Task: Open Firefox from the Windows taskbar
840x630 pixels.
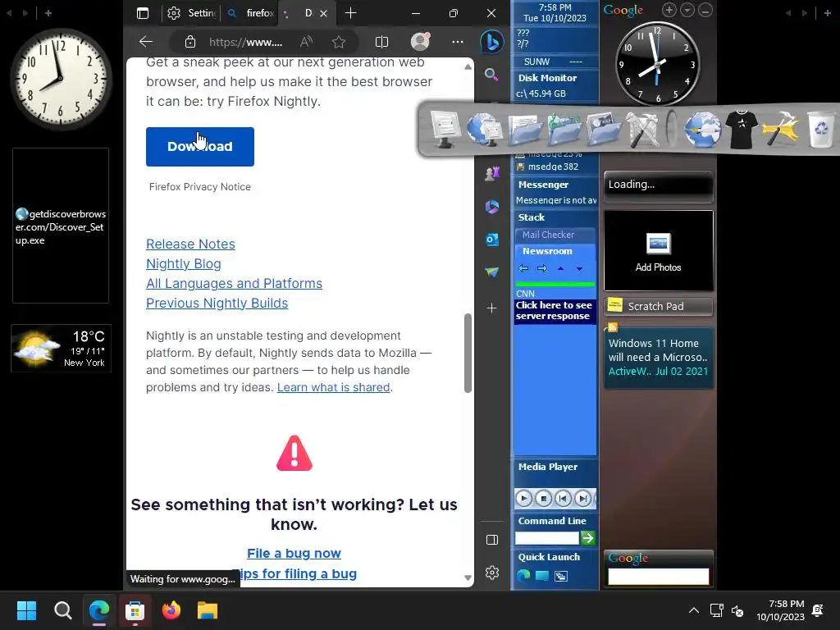Action: tap(171, 610)
